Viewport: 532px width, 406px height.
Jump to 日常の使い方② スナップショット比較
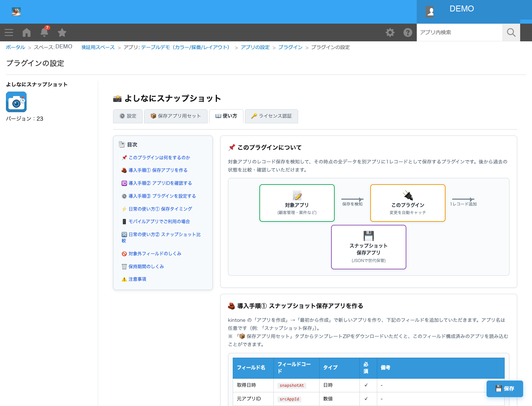(161, 237)
